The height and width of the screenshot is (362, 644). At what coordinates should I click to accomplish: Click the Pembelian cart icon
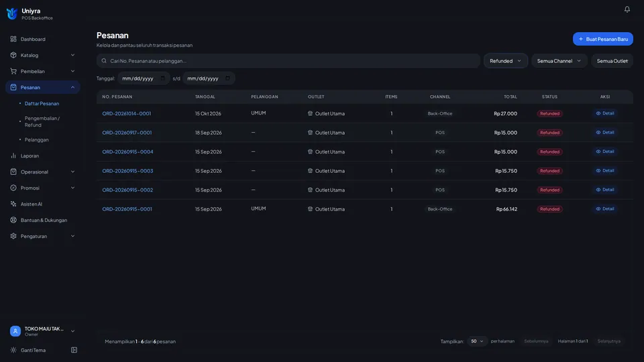13,71
